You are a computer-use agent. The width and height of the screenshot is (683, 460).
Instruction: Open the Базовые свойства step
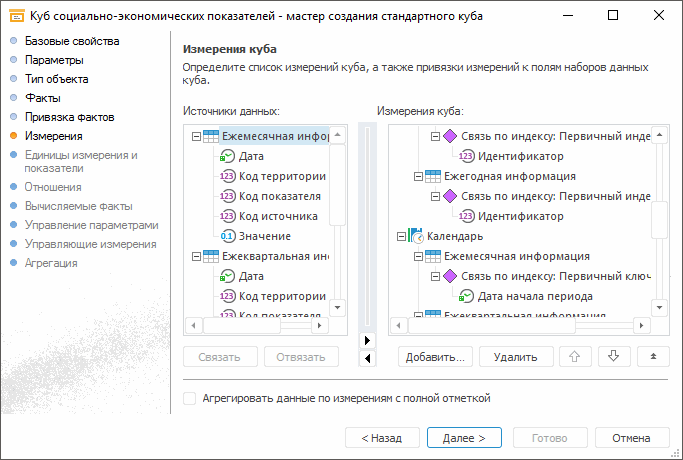[x=72, y=41]
